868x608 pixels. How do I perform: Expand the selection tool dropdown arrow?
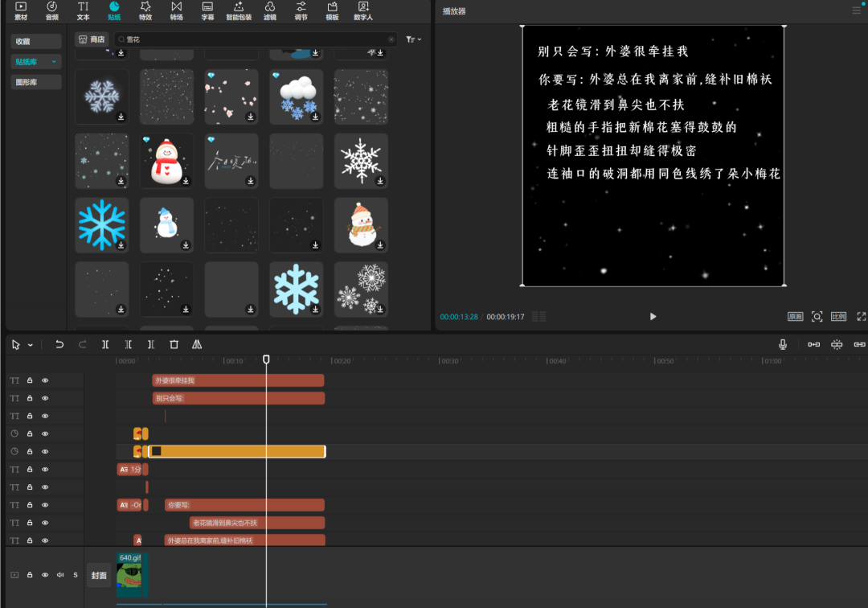[31, 345]
